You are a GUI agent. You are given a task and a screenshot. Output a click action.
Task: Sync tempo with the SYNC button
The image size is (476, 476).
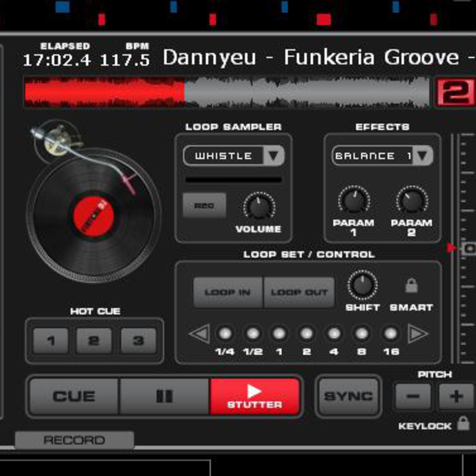(x=348, y=396)
